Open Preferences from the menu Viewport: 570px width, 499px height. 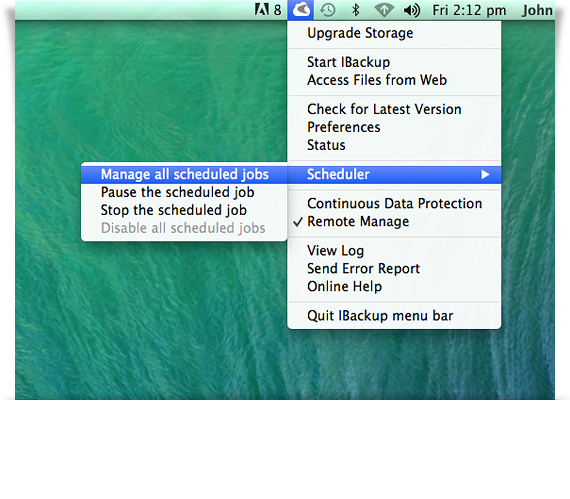click(x=394, y=127)
